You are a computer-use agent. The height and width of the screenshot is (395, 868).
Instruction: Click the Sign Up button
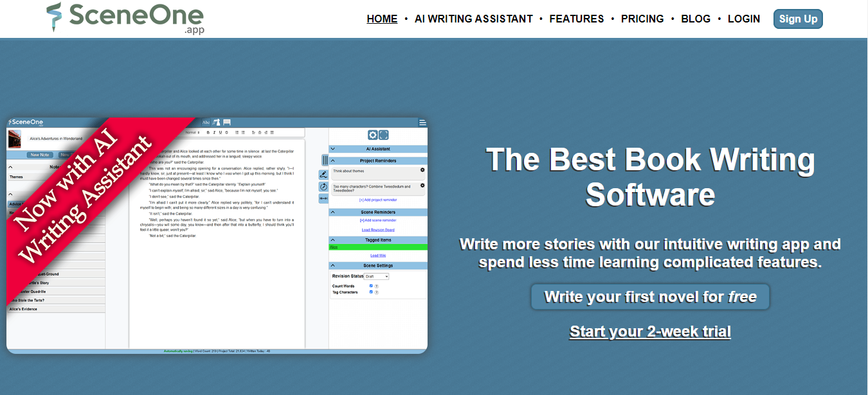click(x=798, y=19)
